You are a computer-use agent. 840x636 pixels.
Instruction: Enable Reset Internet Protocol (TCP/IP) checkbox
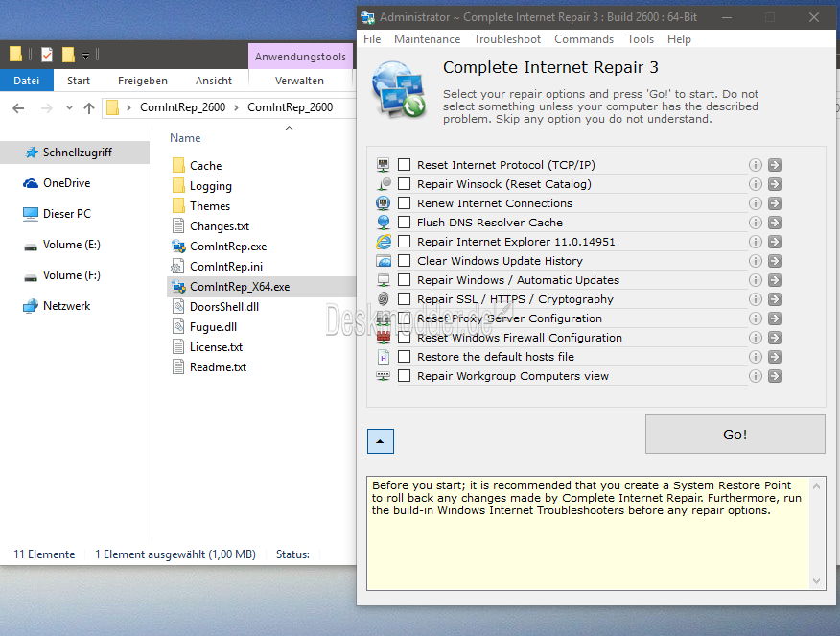coord(405,164)
